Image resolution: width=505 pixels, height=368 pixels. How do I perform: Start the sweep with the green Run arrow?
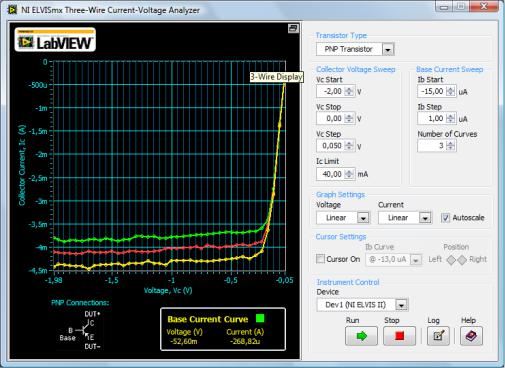tap(361, 336)
